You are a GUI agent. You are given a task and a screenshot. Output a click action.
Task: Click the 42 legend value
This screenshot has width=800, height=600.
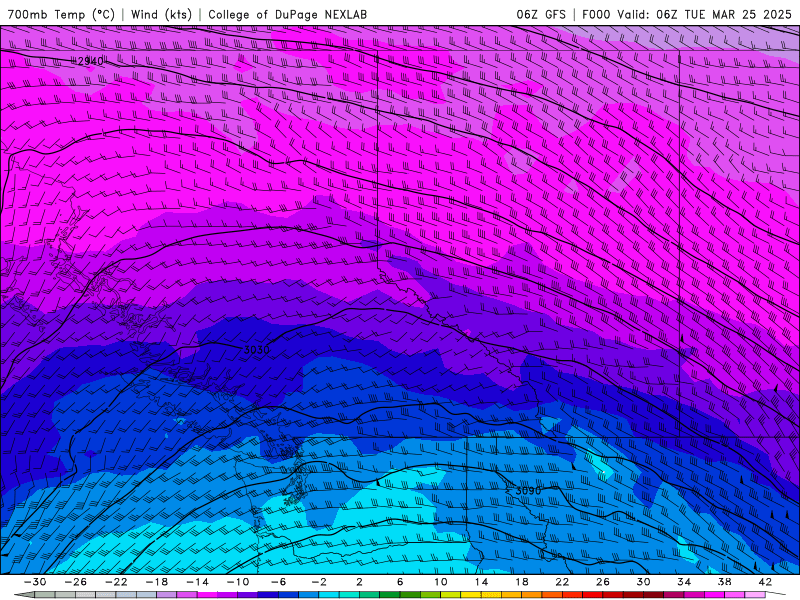[x=765, y=582]
